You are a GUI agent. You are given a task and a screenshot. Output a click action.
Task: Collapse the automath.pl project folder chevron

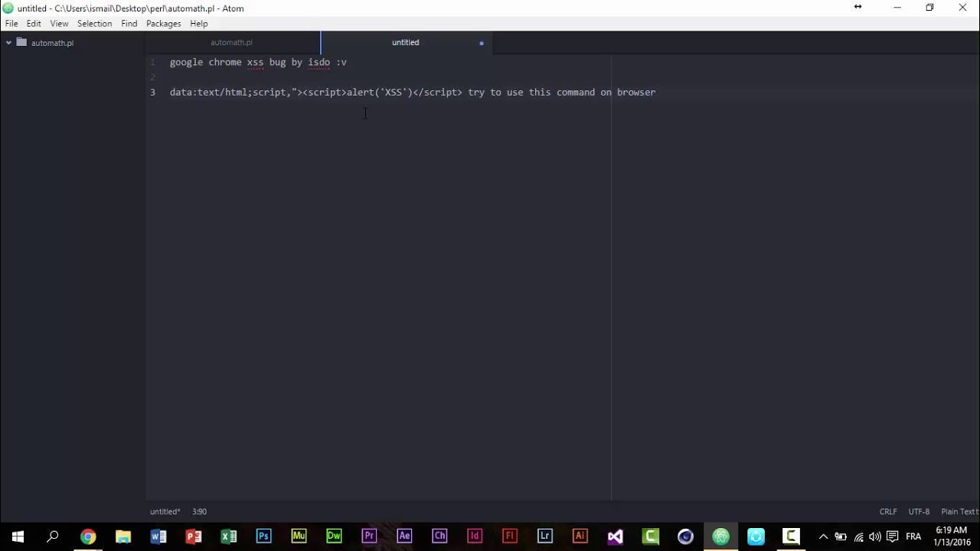point(8,43)
